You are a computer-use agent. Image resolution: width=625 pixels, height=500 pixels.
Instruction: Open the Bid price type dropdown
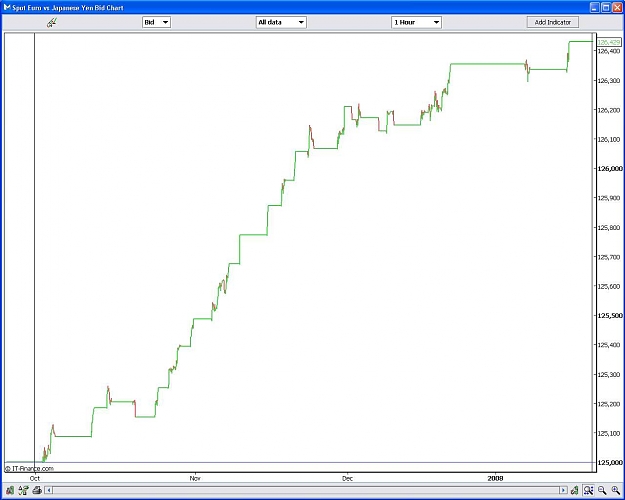[157, 22]
